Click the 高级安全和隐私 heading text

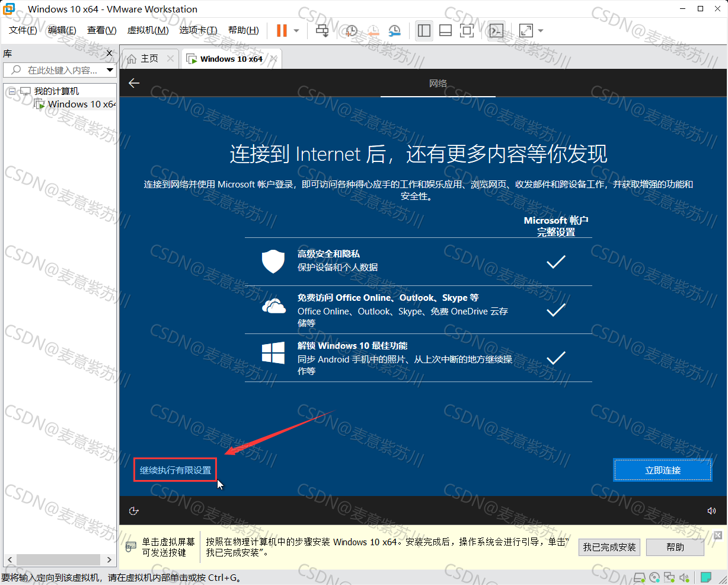point(328,254)
